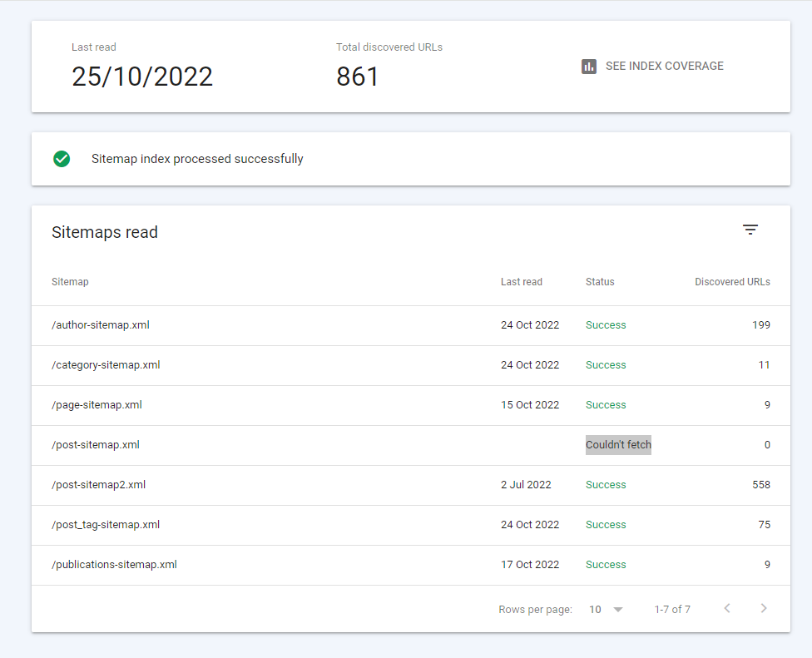
Task: Click the Status column header
Action: 600,282
